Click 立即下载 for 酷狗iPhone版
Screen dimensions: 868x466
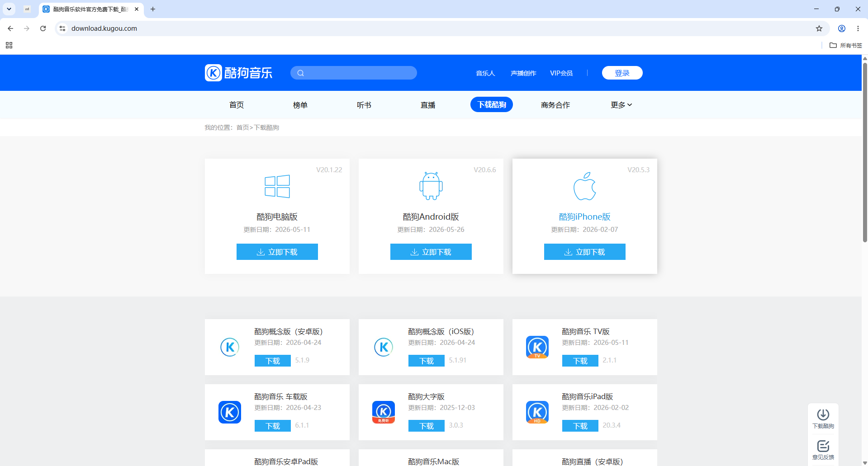(x=585, y=252)
